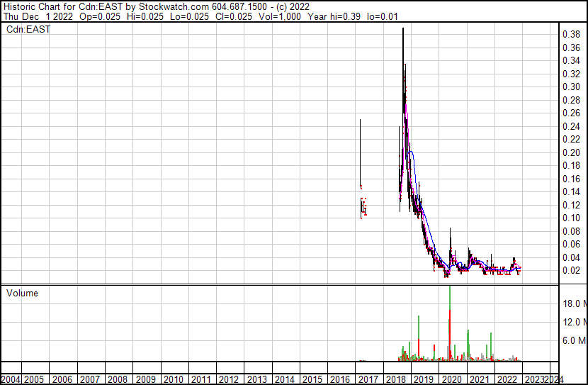Click the 0.08 price axis value

click(x=571, y=231)
